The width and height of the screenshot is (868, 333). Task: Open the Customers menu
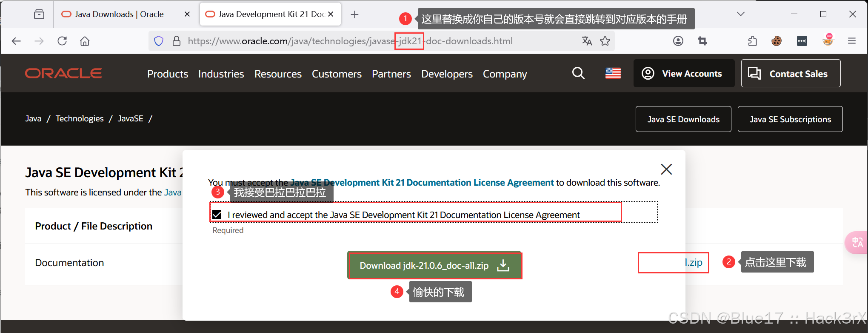337,74
